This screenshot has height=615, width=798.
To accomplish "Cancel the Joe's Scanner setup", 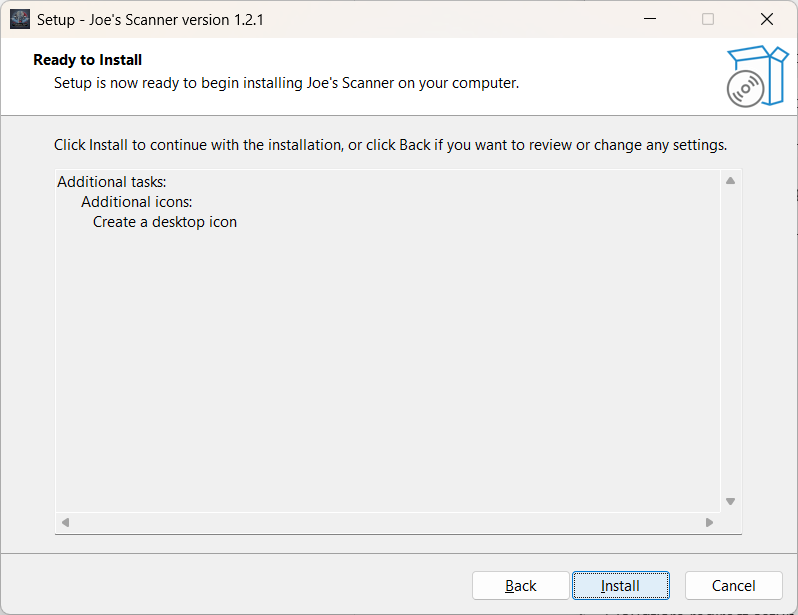I will tap(733, 586).
